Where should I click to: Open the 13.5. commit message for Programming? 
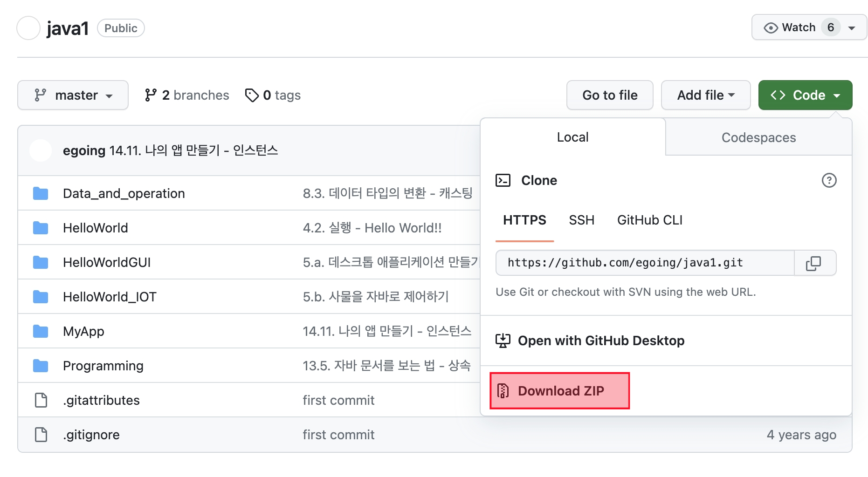click(386, 366)
